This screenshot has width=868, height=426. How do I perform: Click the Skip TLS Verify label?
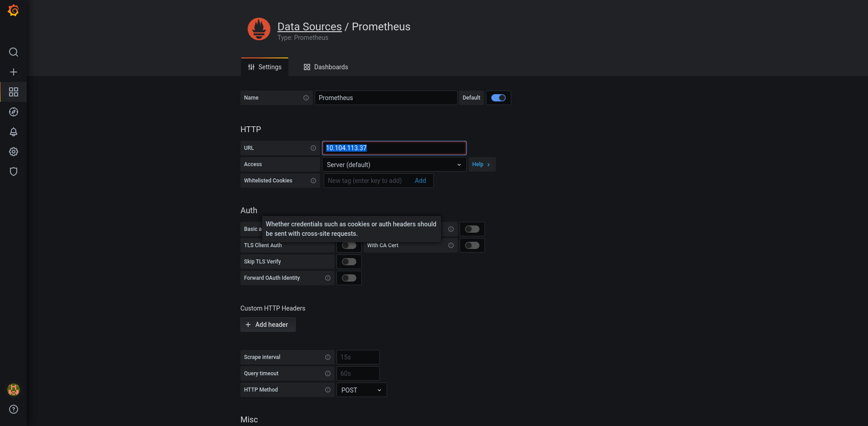[x=263, y=262]
